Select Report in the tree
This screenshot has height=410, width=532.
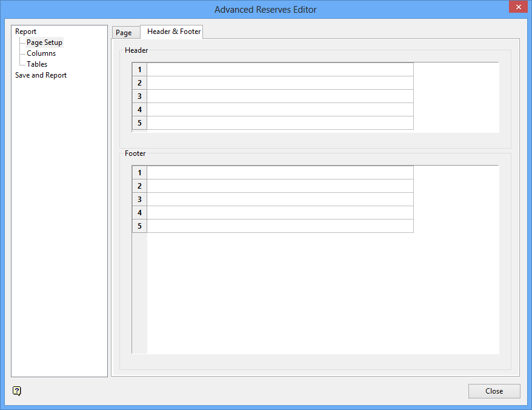26,32
